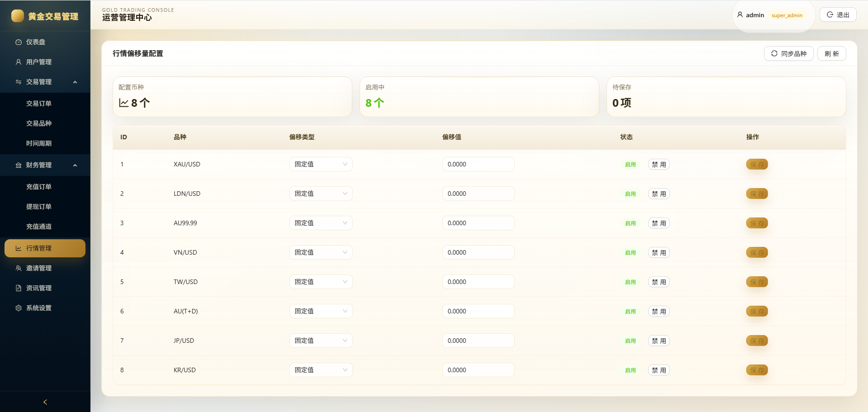Save the TW/USD row with 保存
The image size is (868, 412).
pyautogui.click(x=757, y=282)
